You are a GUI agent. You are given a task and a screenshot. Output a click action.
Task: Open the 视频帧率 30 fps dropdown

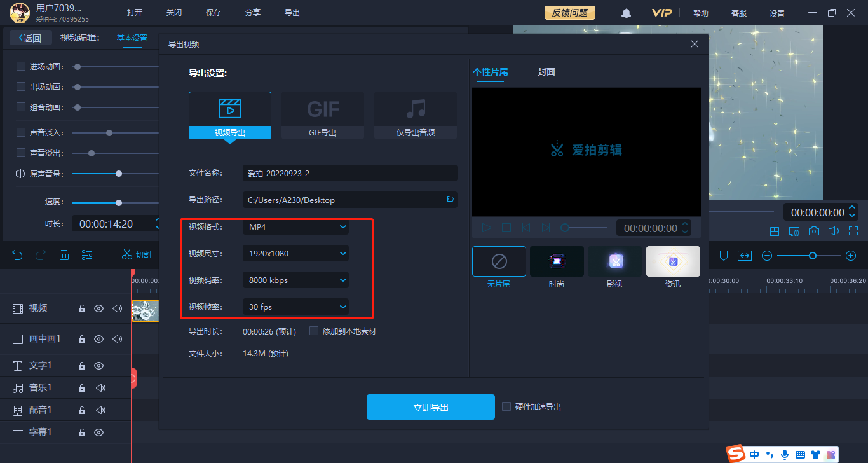click(x=295, y=307)
